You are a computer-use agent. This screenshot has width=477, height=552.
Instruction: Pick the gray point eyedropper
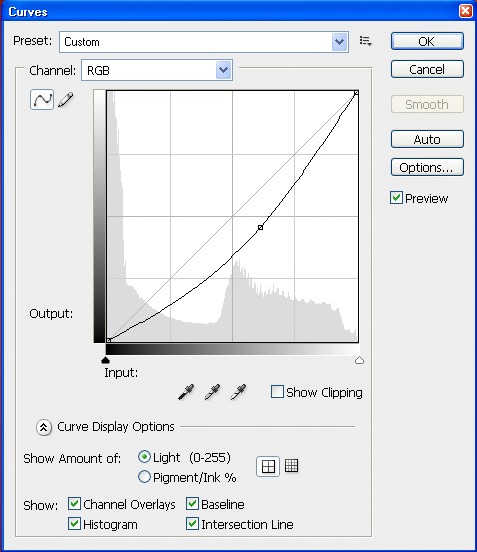click(x=212, y=392)
